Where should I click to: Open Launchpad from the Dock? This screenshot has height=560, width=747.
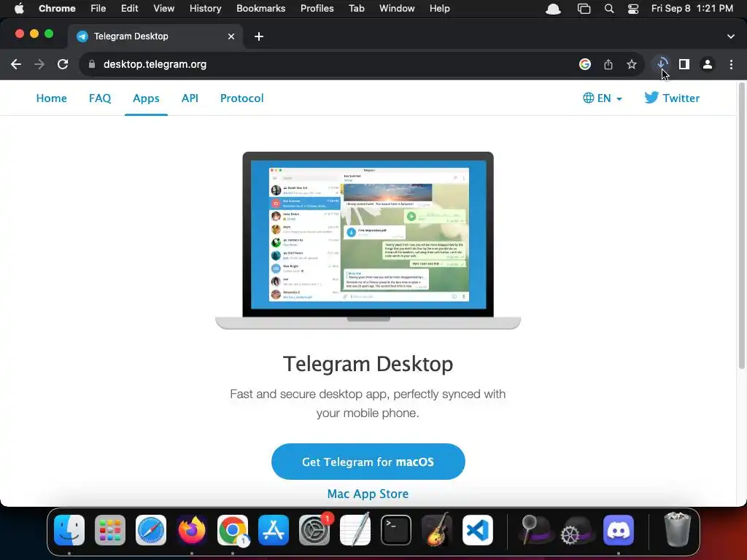(x=110, y=530)
